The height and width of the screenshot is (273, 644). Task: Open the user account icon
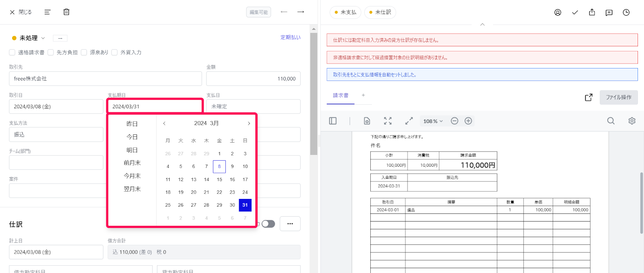558,12
